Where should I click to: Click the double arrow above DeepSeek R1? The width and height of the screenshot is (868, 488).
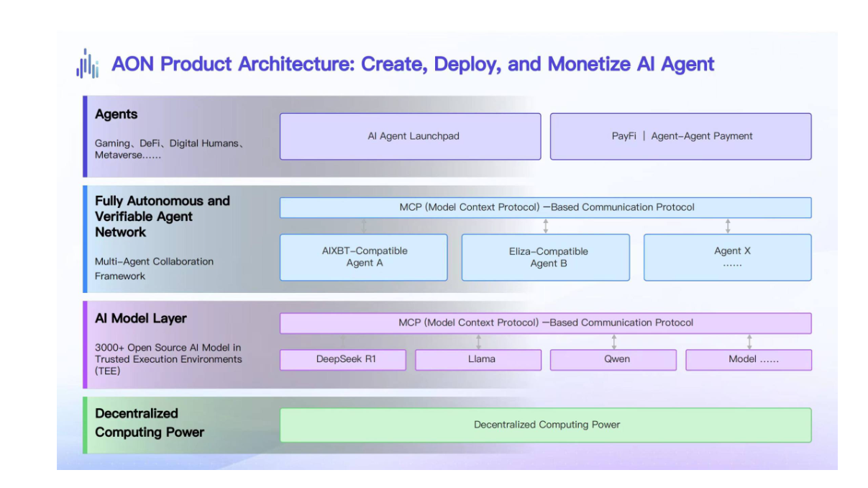pos(343,342)
